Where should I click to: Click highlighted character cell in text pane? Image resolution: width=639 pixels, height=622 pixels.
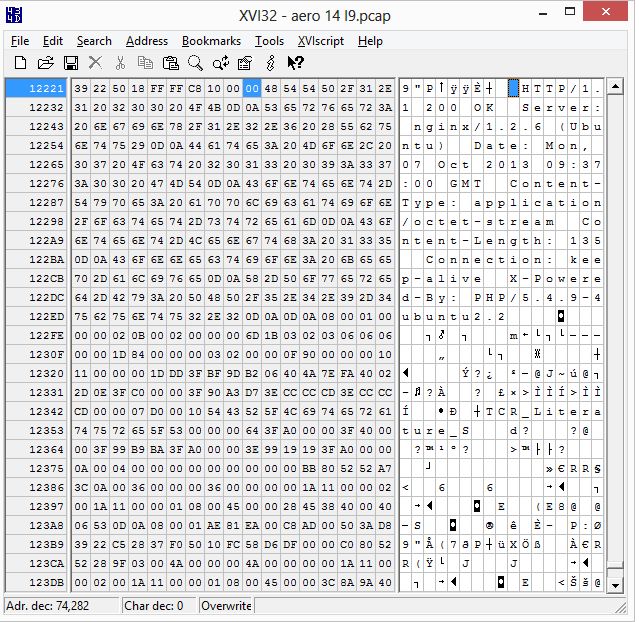click(513, 88)
